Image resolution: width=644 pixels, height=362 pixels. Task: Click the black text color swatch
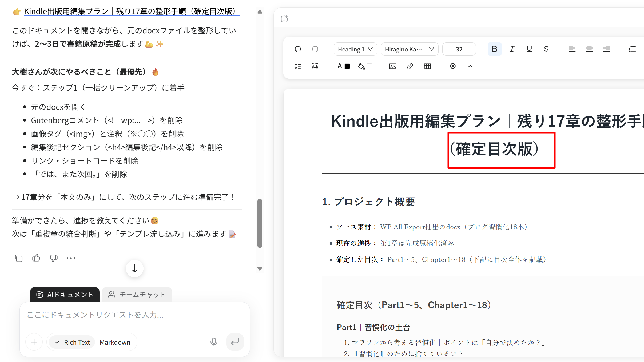(x=347, y=66)
